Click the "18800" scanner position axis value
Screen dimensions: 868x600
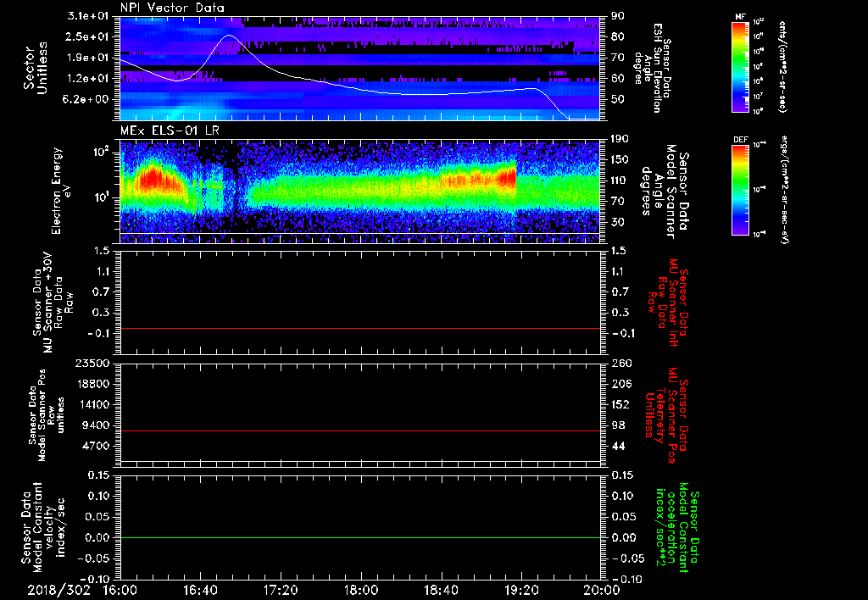coord(92,384)
